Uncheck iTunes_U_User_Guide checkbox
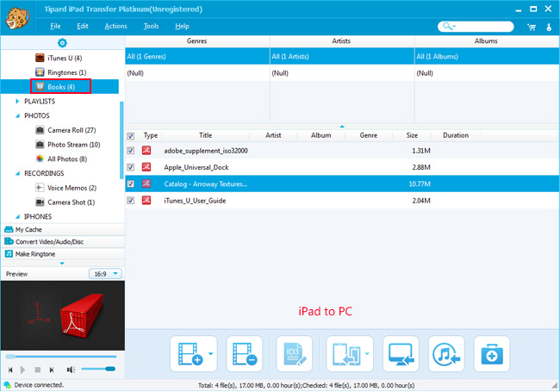 tap(131, 200)
